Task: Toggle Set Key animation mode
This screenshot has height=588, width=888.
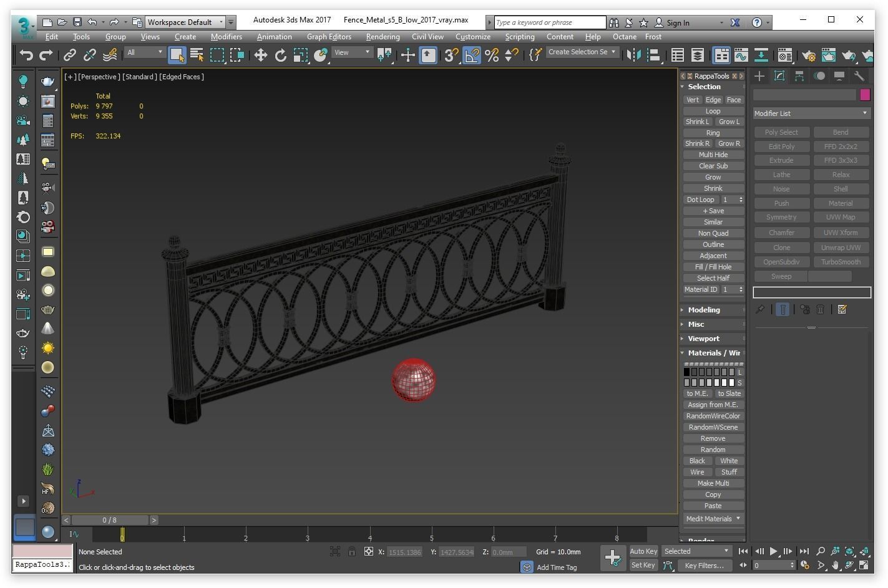Action: [643, 566]
